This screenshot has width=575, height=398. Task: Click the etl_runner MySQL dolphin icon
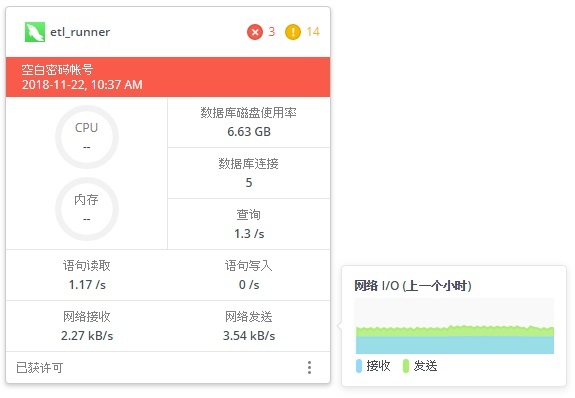pos(35,32)
